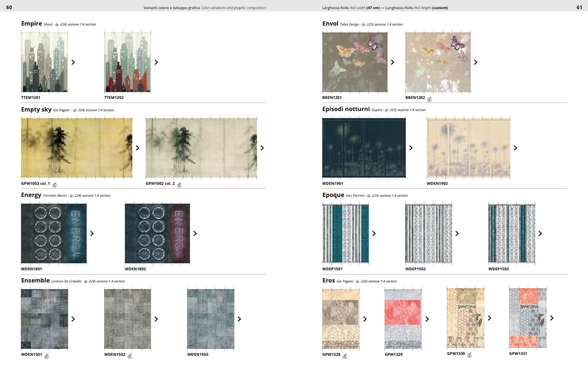Click the spiral icon beside GPW1002 col. 1
Viewport: 588px width, 381px height.
(x=55, y=185)
